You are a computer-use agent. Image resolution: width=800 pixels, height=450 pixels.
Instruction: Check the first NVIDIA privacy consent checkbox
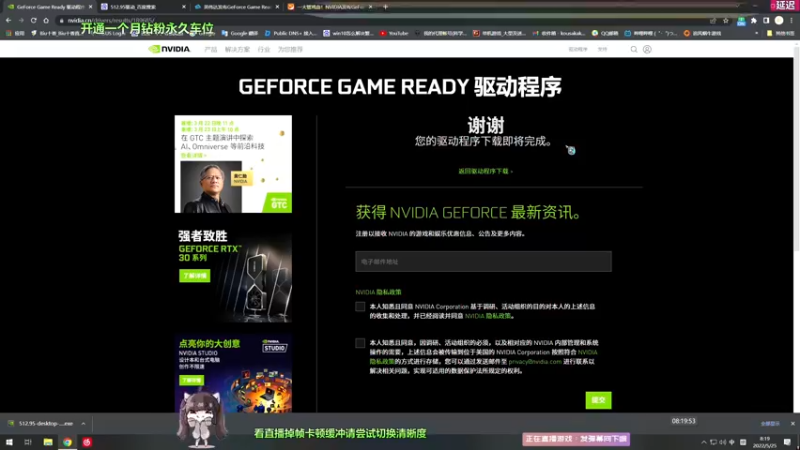pyautogui.click(x=360, y=307)
